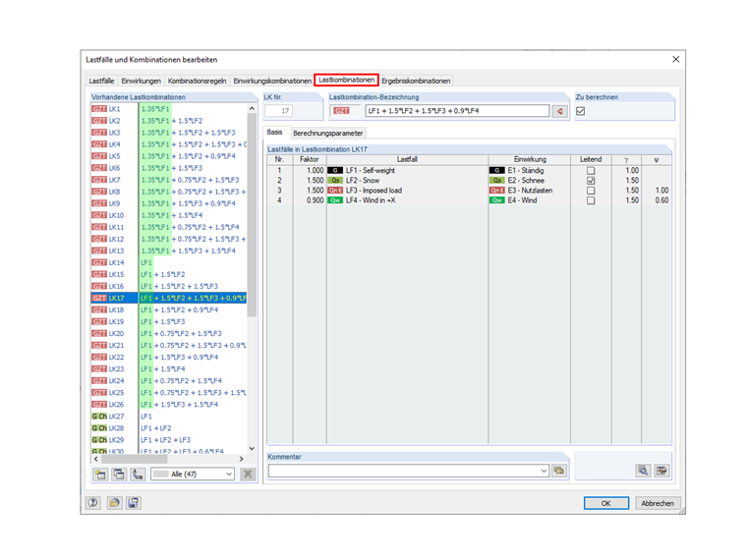The height and width of the screenshot is (560, 747).
Task: Open the Alle (47) filter dropdown
Action: point(193,475)
